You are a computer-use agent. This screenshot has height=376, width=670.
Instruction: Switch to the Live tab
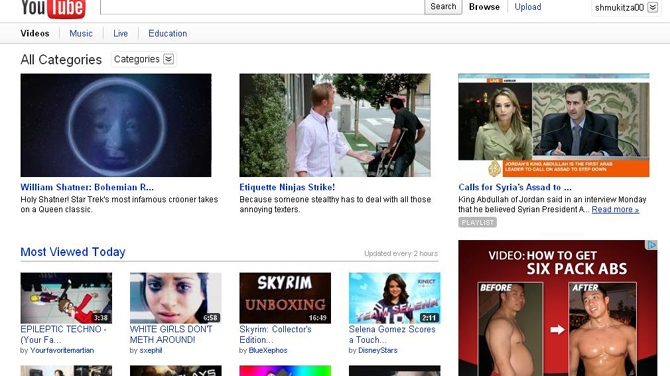120,33
